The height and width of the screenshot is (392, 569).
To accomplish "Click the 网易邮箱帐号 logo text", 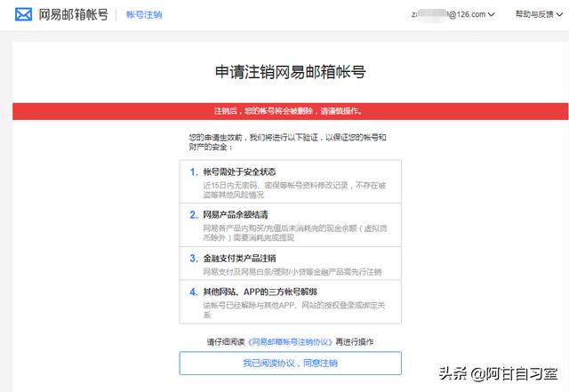I will pos(73,14).
